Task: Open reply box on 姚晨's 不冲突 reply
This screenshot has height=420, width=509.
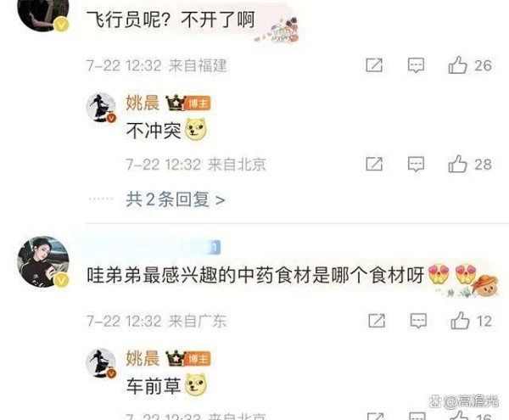Action: (416, 164)
